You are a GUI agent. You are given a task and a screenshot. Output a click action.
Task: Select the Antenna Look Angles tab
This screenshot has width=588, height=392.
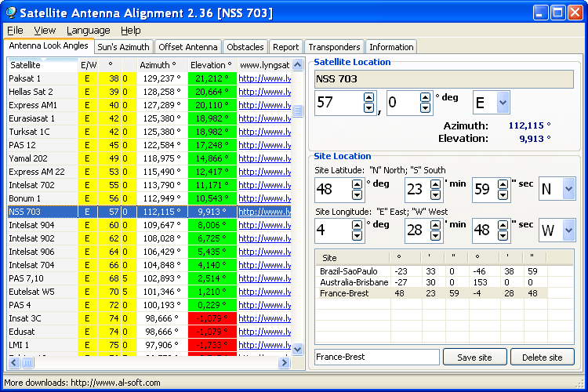click(49, 45)
